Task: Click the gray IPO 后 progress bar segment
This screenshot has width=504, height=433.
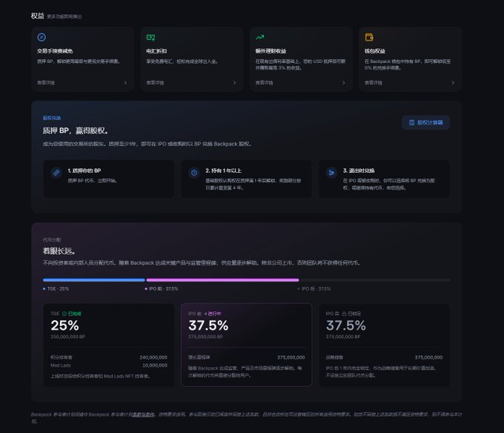Action: click(374, 280)
